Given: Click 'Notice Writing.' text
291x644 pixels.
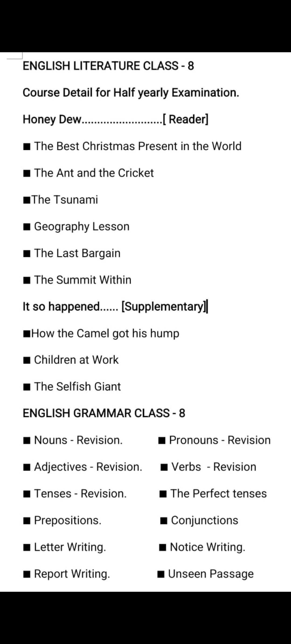Looking at the screenshot, I should click(207, 547).
